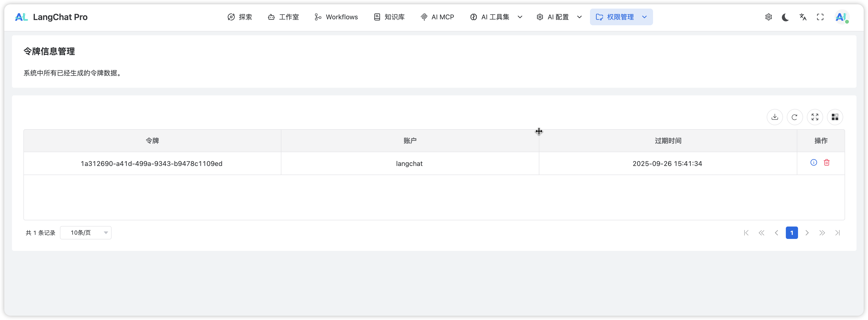Open the 10条/页 page size selector
This screenshot has height=320, width=868.
(x=86, y=233)
